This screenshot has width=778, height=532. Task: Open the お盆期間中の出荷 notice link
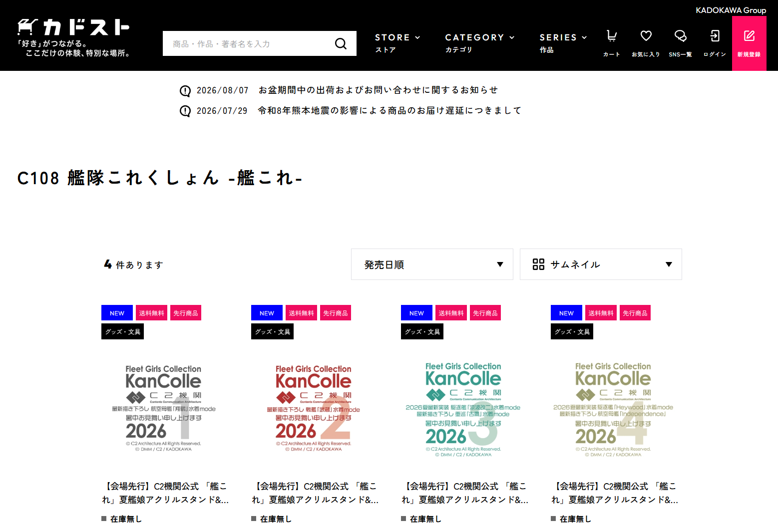[x=378, y=90]
